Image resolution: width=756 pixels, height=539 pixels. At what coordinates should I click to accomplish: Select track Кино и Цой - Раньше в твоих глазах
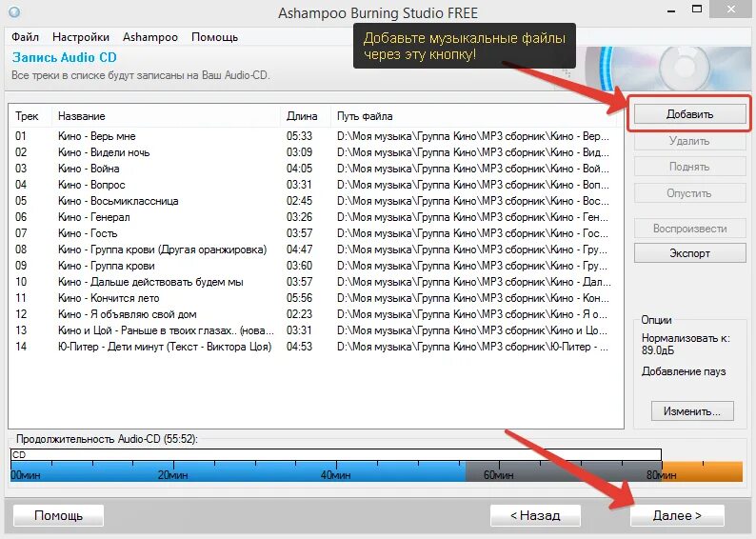(x=315, y=330)
